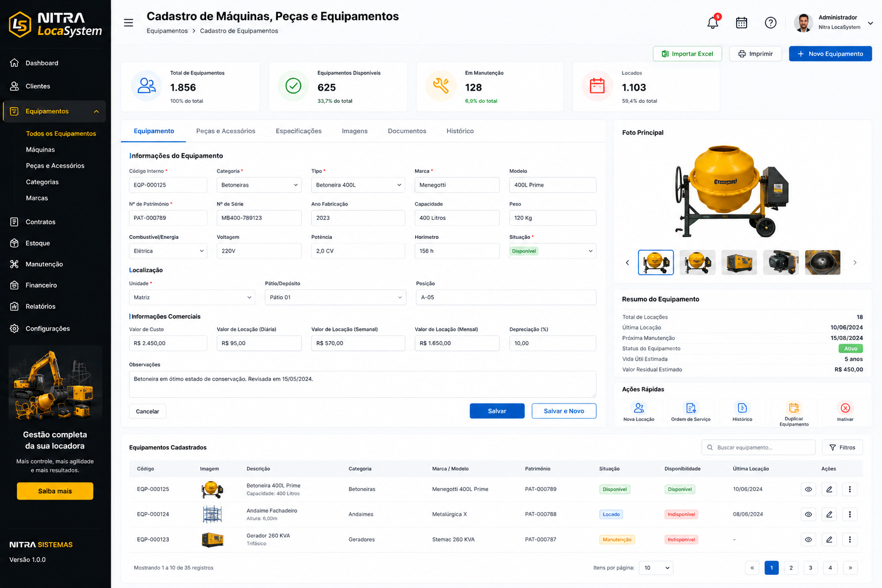View EQP-000123 details with eye icon
The height and width of the screenshot is (588, 882).
tap(808, 540)
